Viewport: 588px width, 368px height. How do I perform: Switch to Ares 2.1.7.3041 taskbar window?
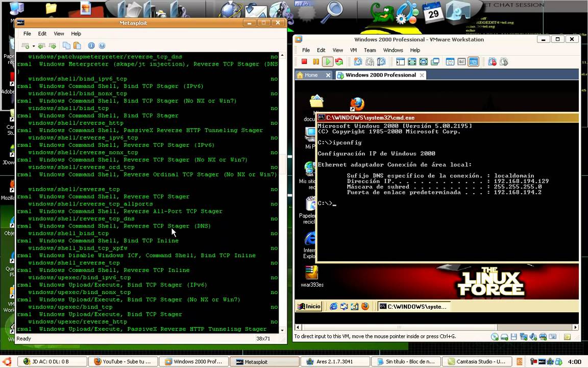(335, 362)
